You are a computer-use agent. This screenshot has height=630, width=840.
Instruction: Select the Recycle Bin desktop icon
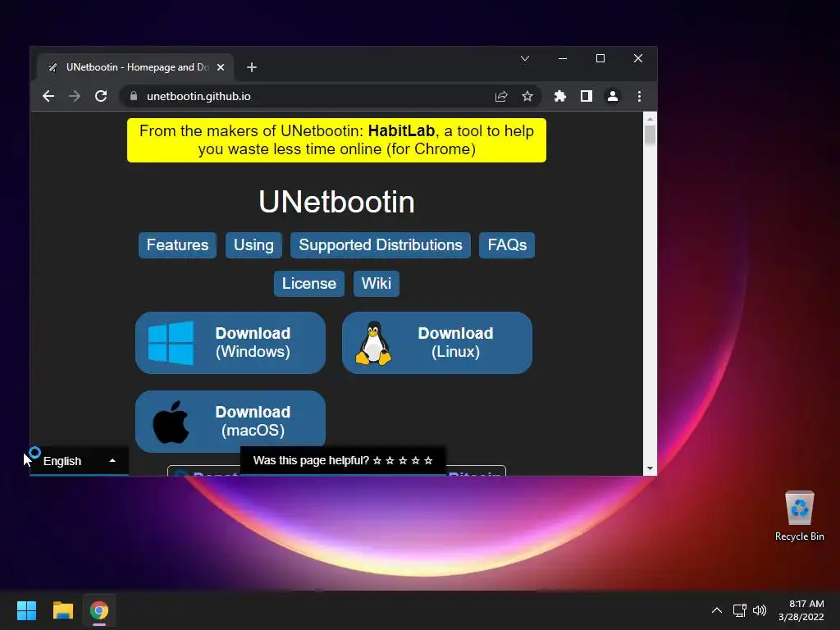[799, 517]
